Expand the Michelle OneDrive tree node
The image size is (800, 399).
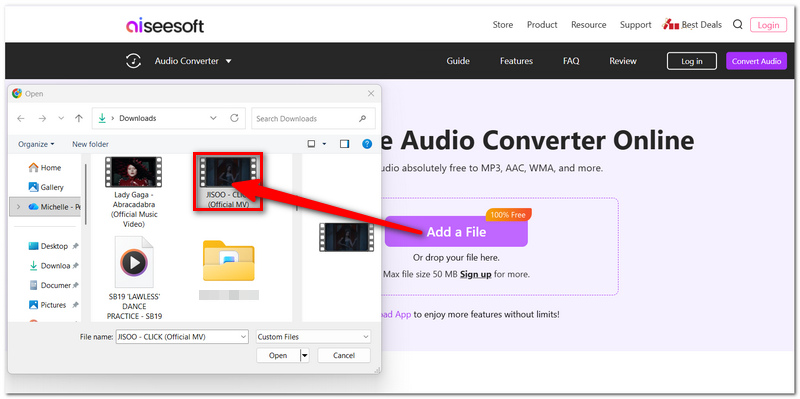pos(19,207)
